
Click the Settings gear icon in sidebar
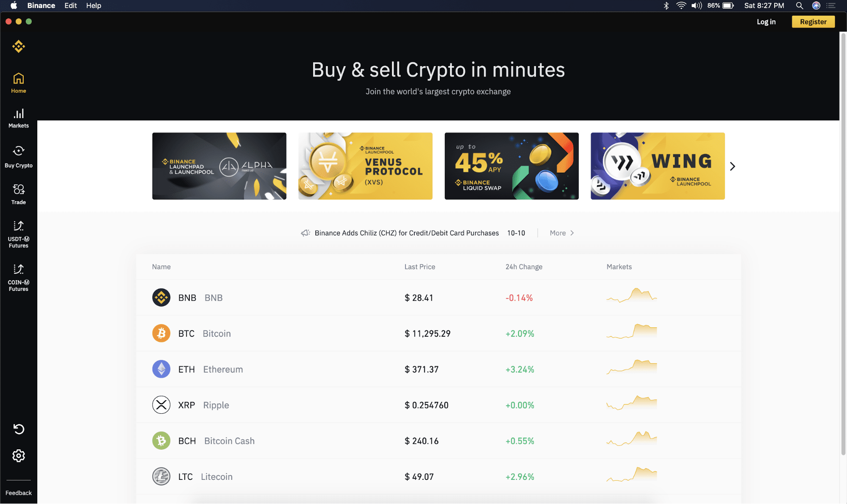pos(19,456)
